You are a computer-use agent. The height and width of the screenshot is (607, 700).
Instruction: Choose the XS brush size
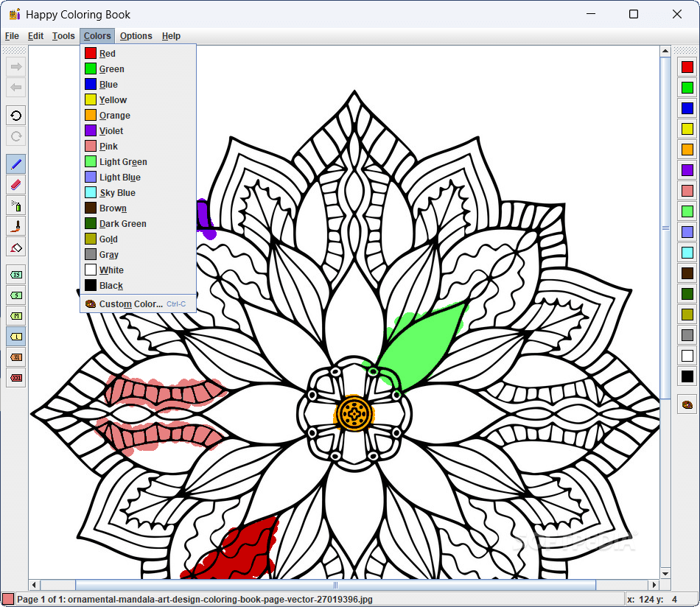16,275
